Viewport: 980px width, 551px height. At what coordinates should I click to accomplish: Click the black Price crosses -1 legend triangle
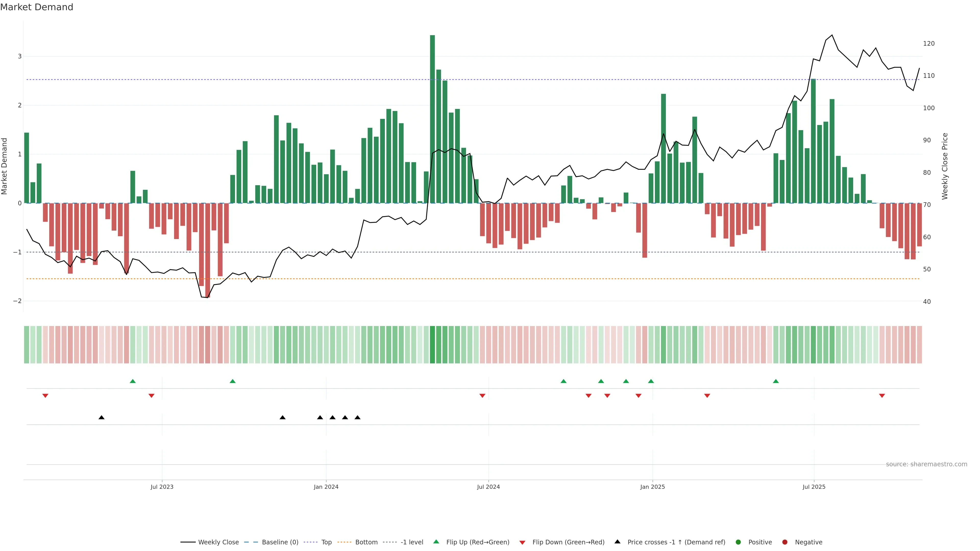(617, 542)
